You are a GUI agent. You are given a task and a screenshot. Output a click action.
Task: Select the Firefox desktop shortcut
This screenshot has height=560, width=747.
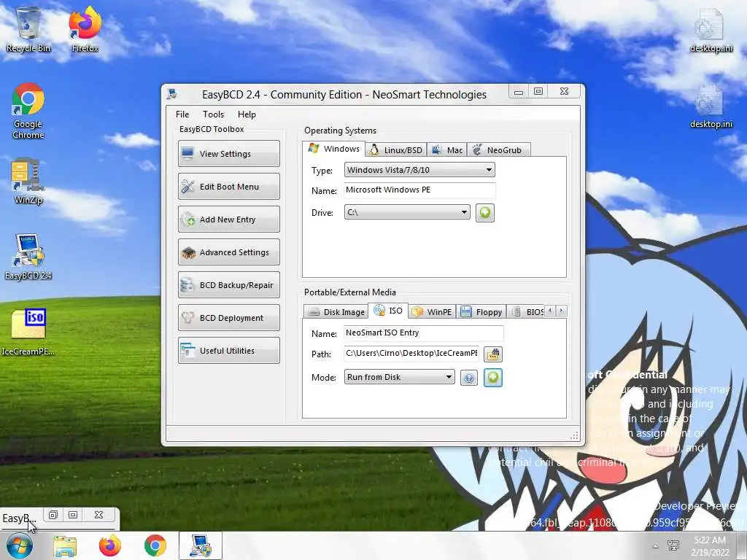click(x=85, y=29)
